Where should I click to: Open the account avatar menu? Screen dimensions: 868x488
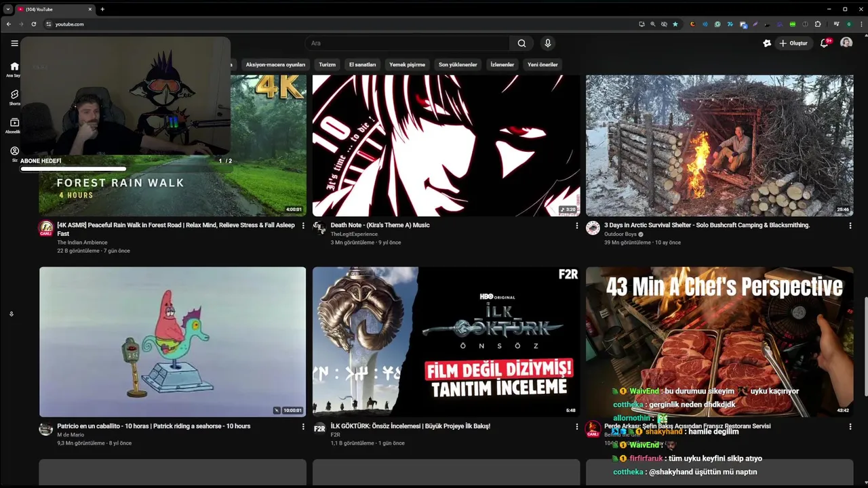(846, 43)
